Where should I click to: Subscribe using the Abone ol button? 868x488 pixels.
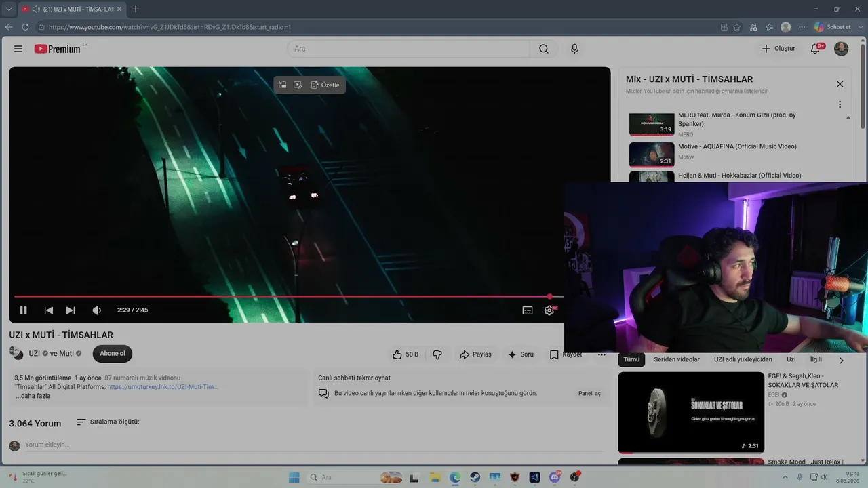click(113, 354)
